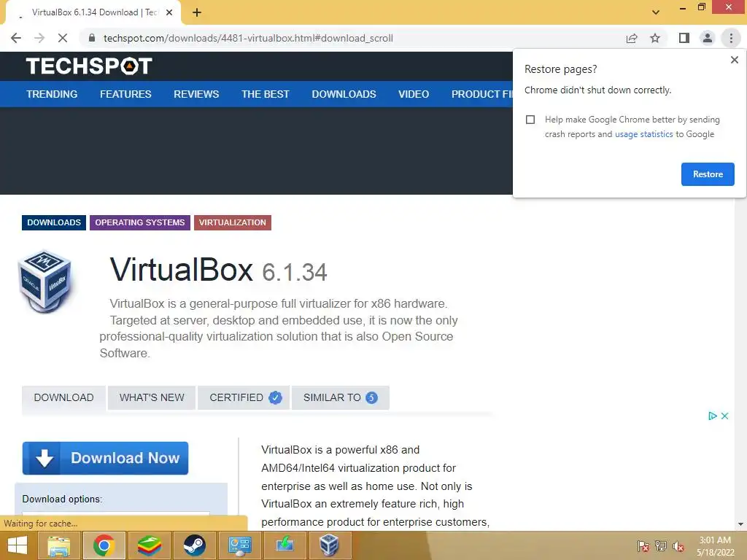This screenshot has width=747, height=560.
Task: Bookmark this page with the star
Action: (x=655, y=38)
